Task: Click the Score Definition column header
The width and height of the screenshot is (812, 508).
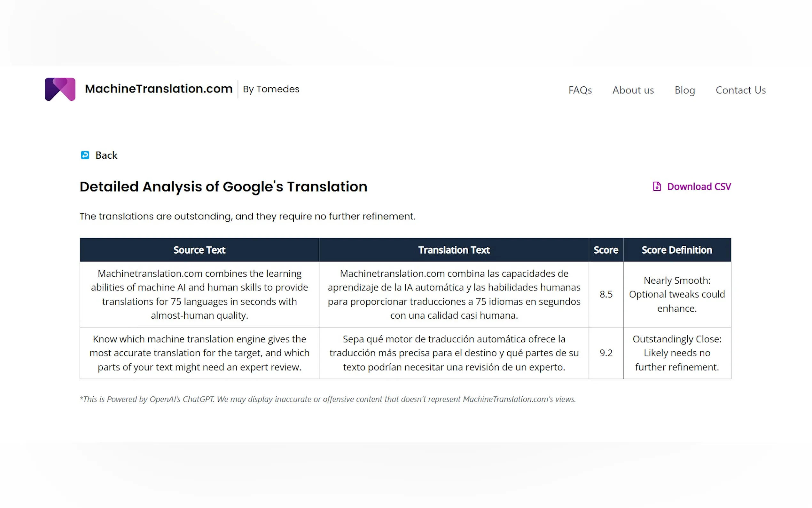Action: (x=676, y=250)
